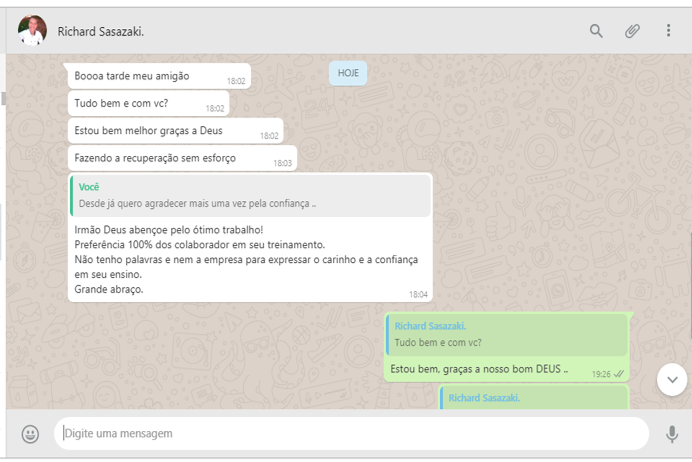Open the three-dot chat options menu
The image size is (692, 462).
pos(668,31)
